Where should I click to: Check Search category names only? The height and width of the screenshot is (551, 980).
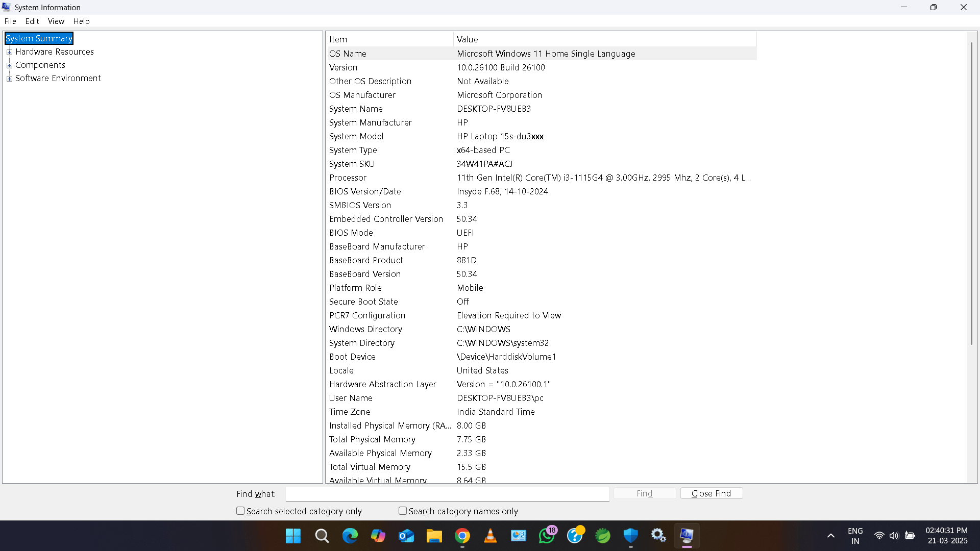point(403,511)
